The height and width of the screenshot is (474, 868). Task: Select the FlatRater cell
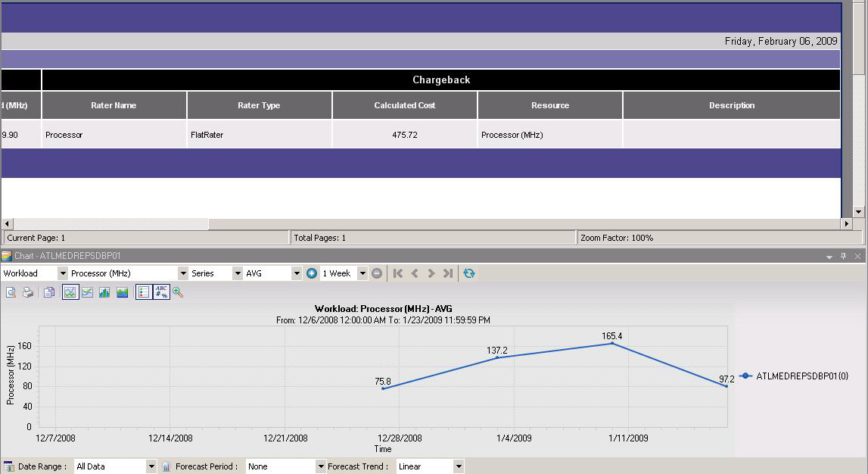point(259,135)
